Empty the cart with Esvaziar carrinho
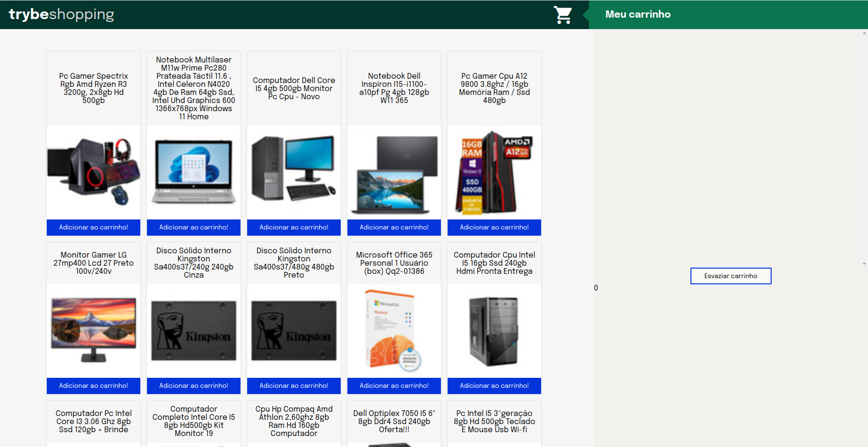This screenshot has height=447, width=868. (x=731, y=276)
